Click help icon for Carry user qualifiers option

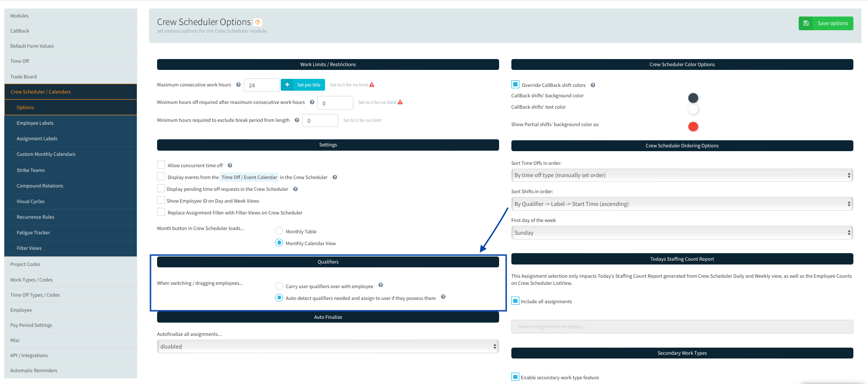tap(381, 285)
